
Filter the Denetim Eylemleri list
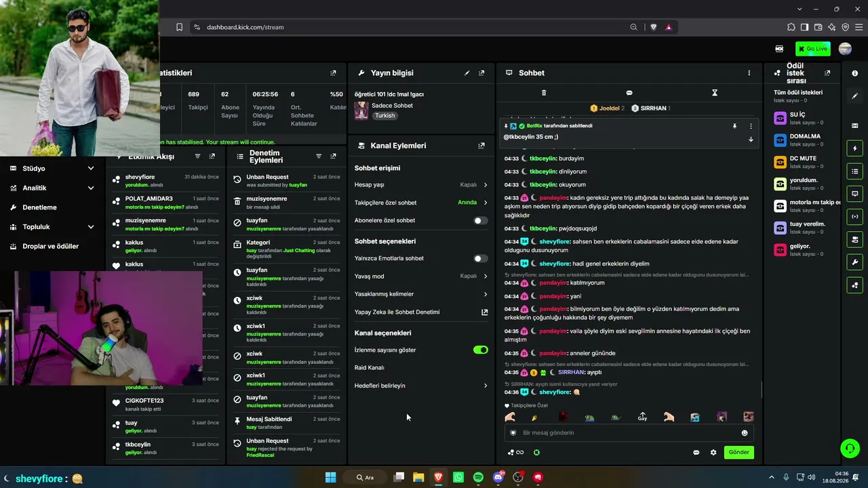[x=319, y=156]
